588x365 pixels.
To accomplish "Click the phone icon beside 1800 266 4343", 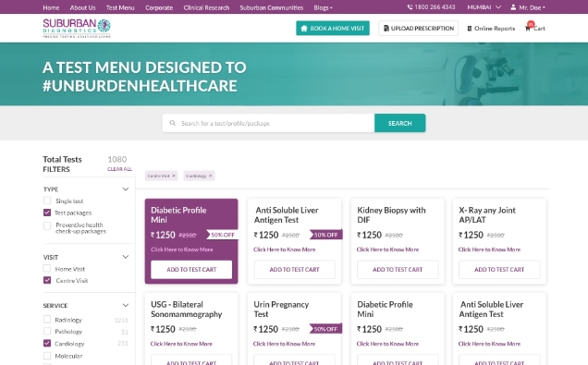I will (410, 7).
